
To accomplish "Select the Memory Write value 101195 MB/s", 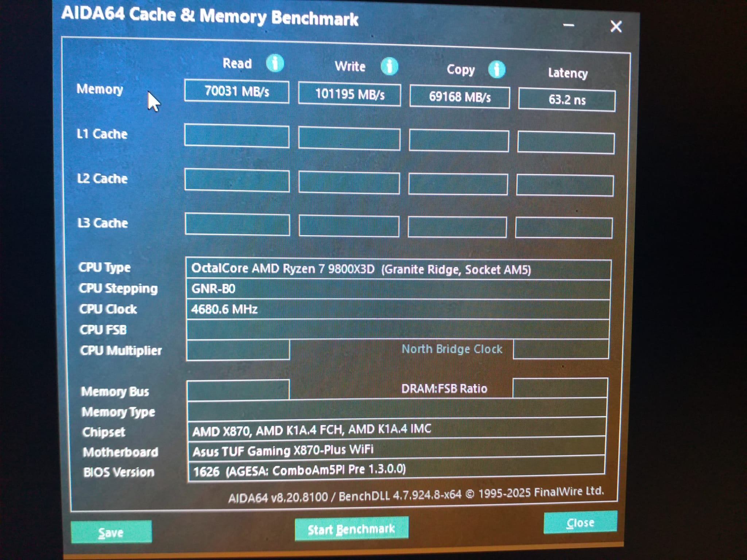I will click(x=349, y=94).
